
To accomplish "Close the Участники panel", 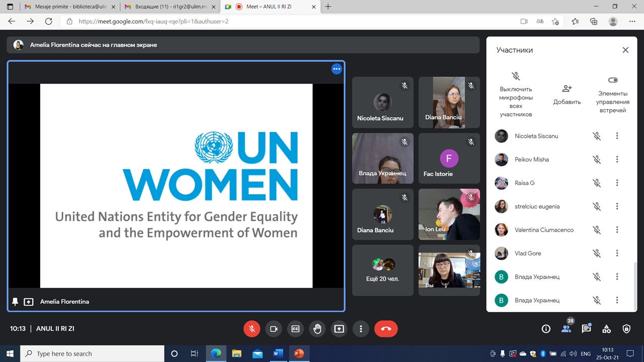I will tap(625, 50).
